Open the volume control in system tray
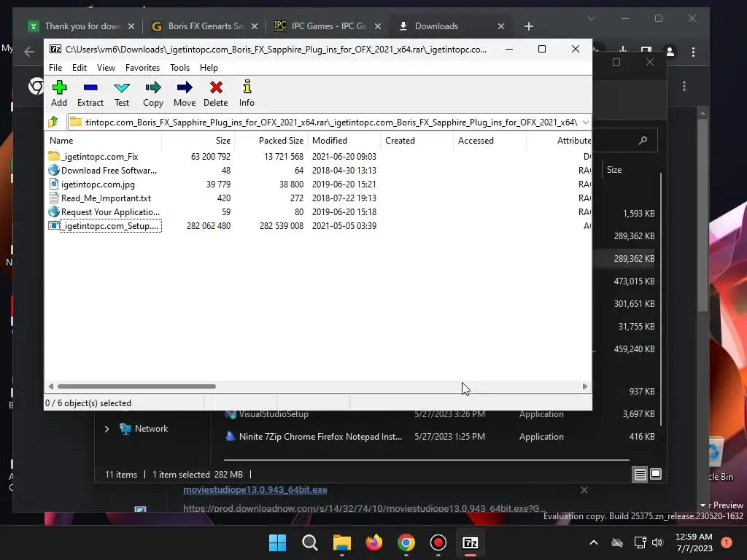Screen dimensions: 747x560 (x=657, y=542)
